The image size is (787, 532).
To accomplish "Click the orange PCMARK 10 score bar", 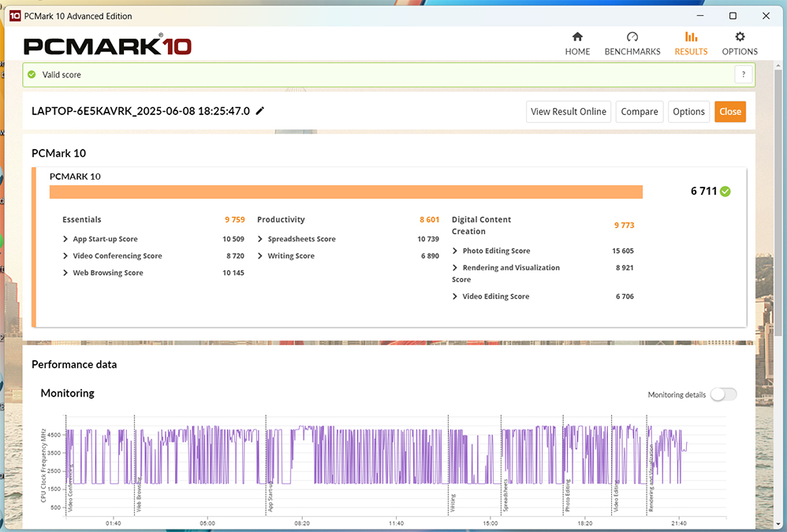I will [x=346, y=192].
